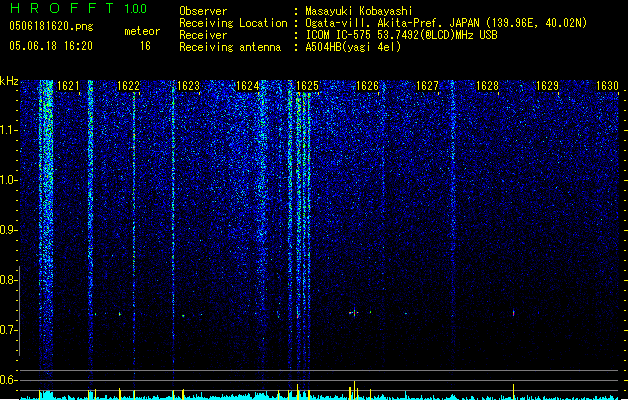Click the observer name Masayuki Kobayashi
This screenshot has height=400, width=629.
359,11
